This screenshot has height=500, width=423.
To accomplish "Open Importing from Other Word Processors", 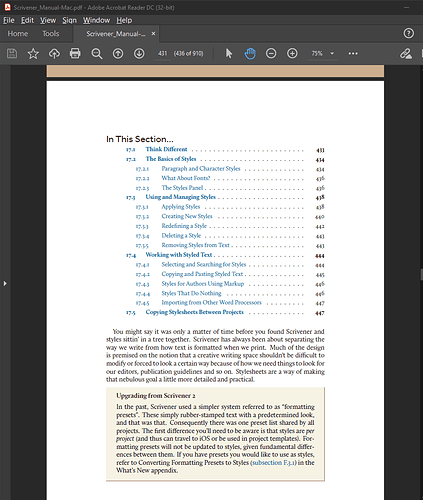I will pyautogui.click(x=211, y=303).
